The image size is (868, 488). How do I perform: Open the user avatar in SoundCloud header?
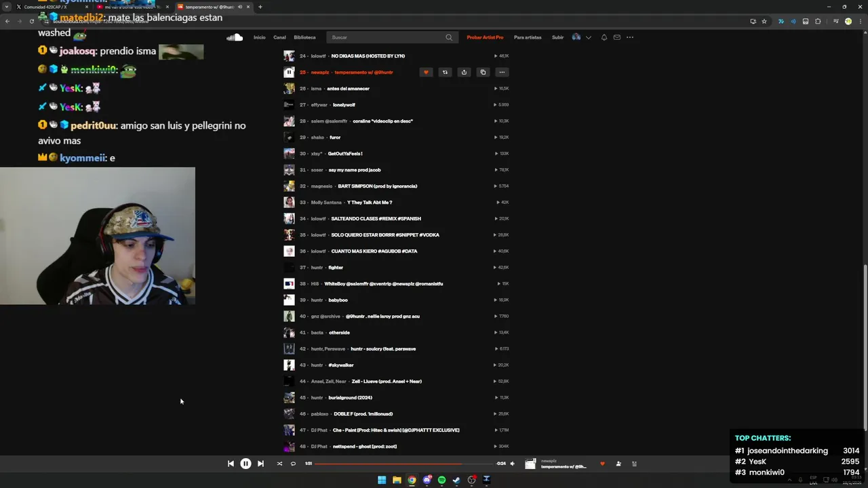[x=576, y=37]
